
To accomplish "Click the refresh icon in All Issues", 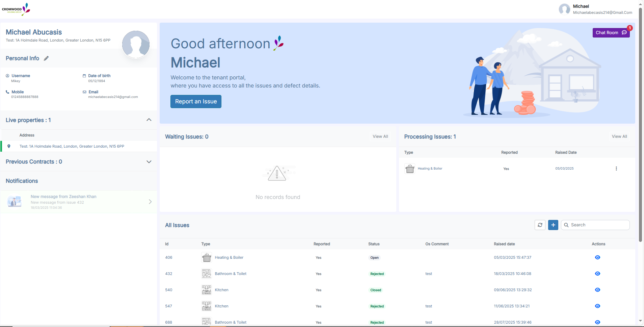I will (x=540, y=225).
